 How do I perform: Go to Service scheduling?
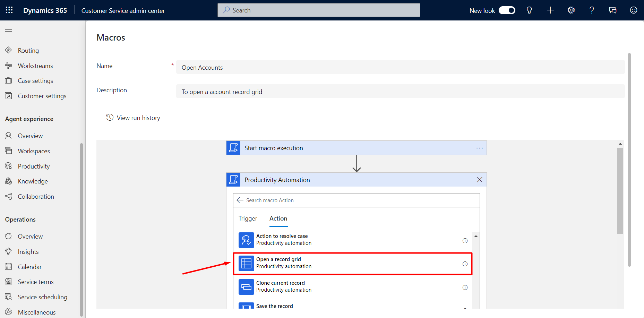(x=42, y=297)
